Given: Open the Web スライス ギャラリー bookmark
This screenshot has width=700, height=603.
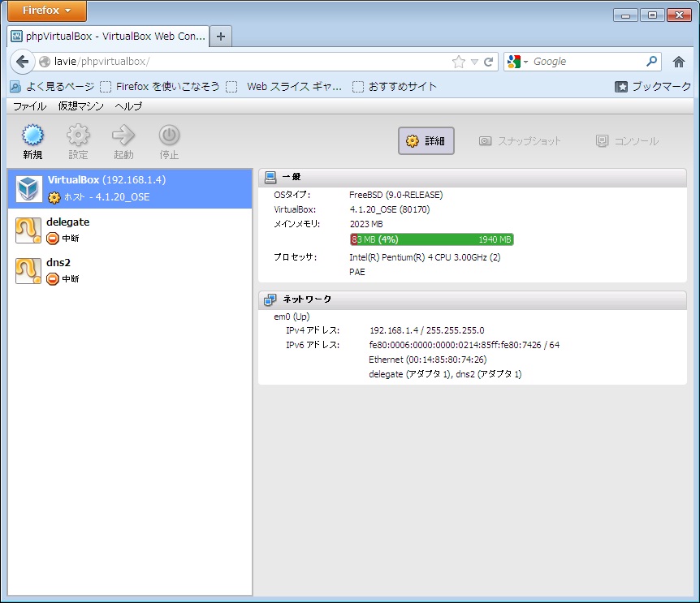Looking at the screenshot, I should (x=284, y=87).
